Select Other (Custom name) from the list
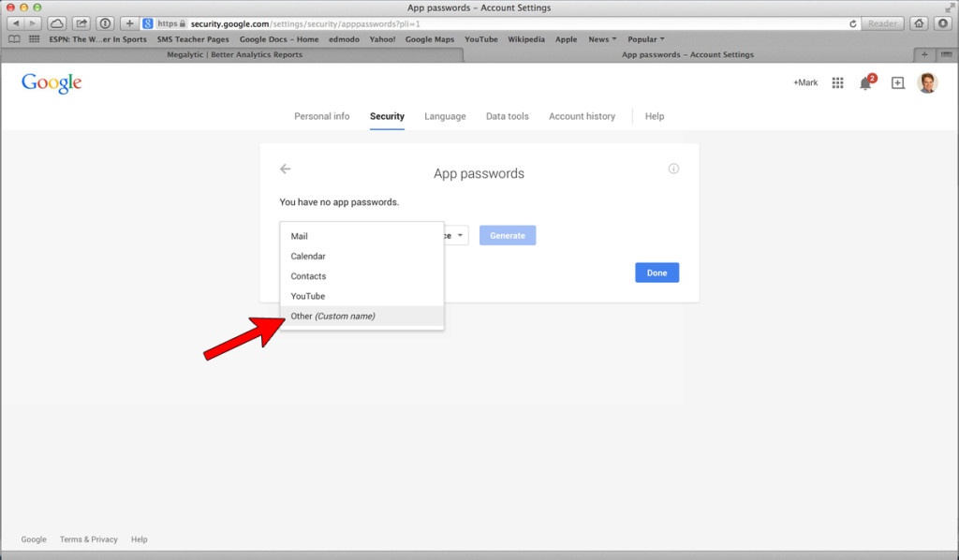The height and width of the screenshot is (560, 959). 332,317
